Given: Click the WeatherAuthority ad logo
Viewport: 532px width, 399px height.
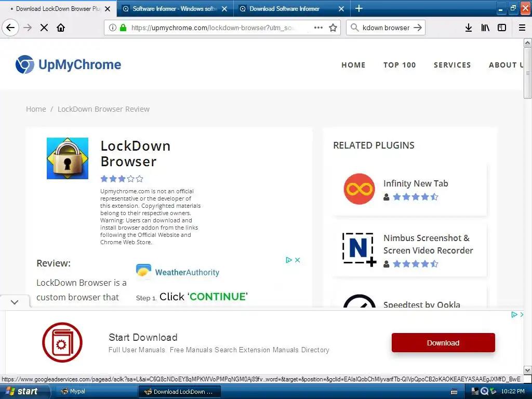Looking at the screenshot, I should (x=178, y=272).
